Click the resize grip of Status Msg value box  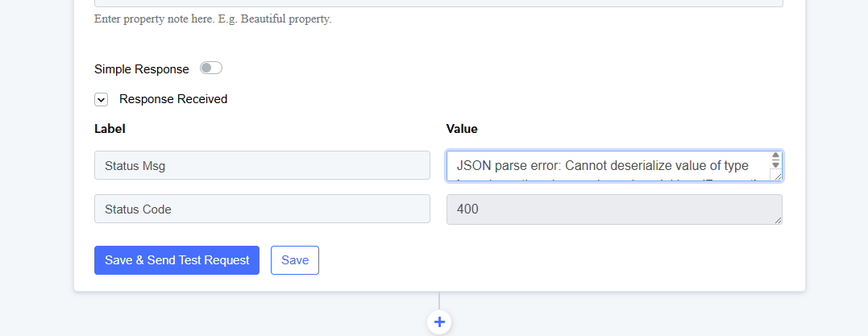tap(777, 176)
